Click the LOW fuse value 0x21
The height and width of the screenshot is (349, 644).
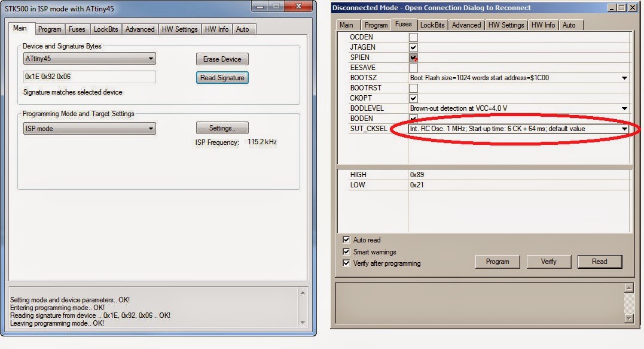pyautogui.click(x=416, y=185)
